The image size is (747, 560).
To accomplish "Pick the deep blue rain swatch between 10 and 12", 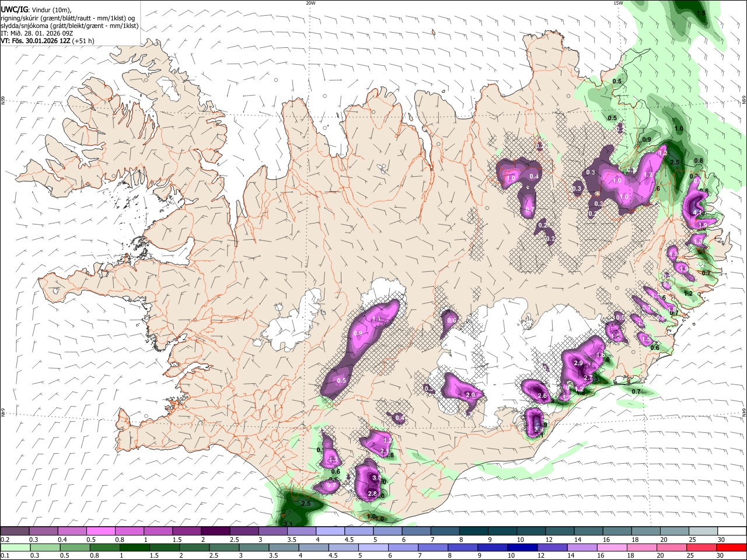I will point(523,547).
